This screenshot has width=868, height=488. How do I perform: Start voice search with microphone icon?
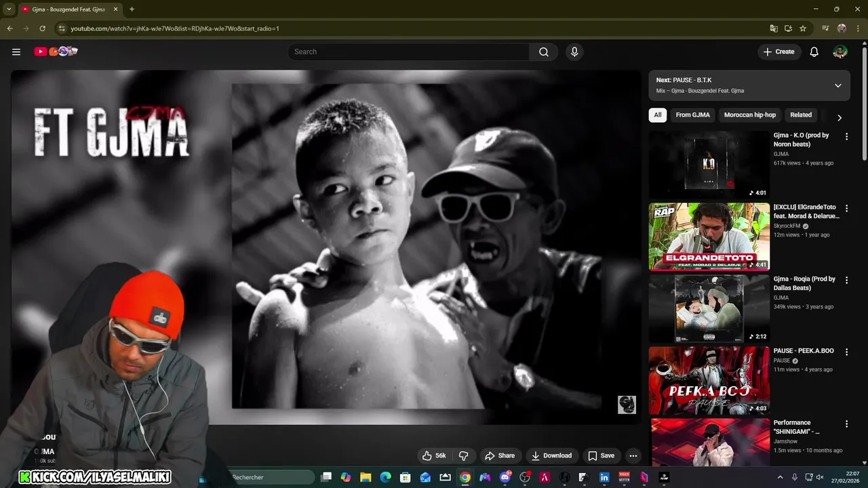click(574, 52)
